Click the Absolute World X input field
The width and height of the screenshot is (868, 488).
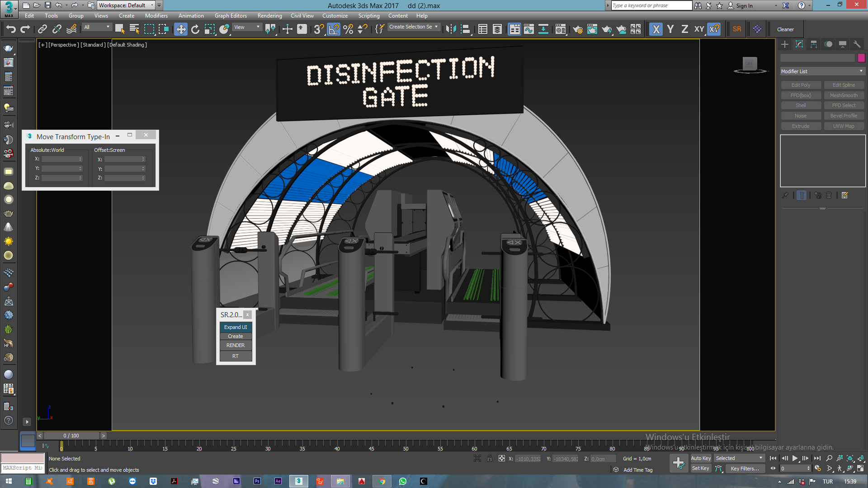[60, 159]
